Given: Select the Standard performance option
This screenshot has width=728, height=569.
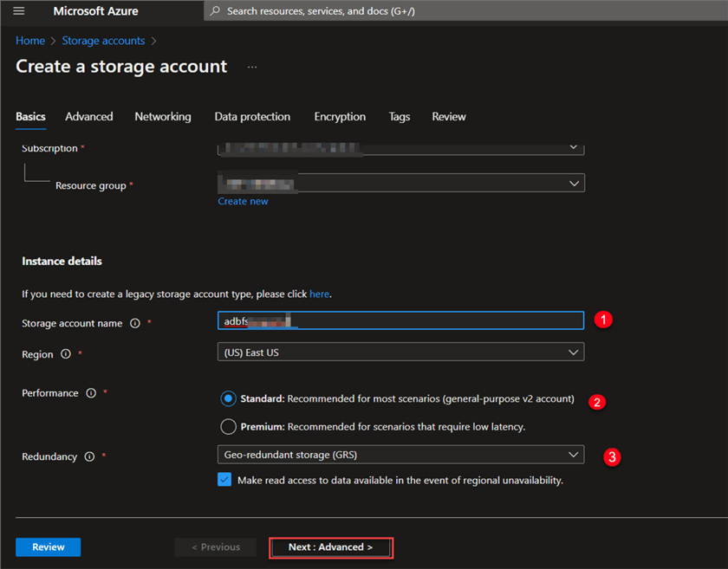Looking at the screenshot, I should point(228,399).
